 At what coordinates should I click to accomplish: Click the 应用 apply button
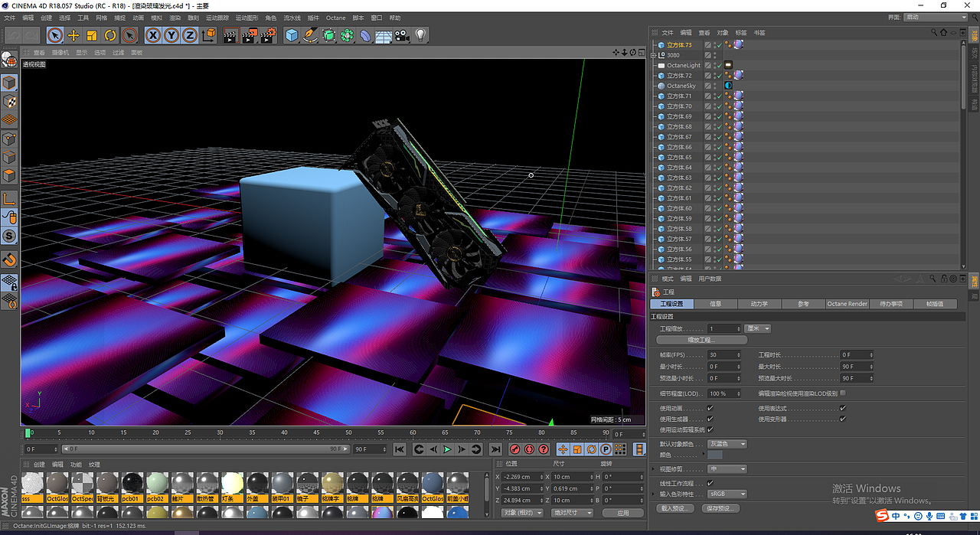(x=623, y=513)
